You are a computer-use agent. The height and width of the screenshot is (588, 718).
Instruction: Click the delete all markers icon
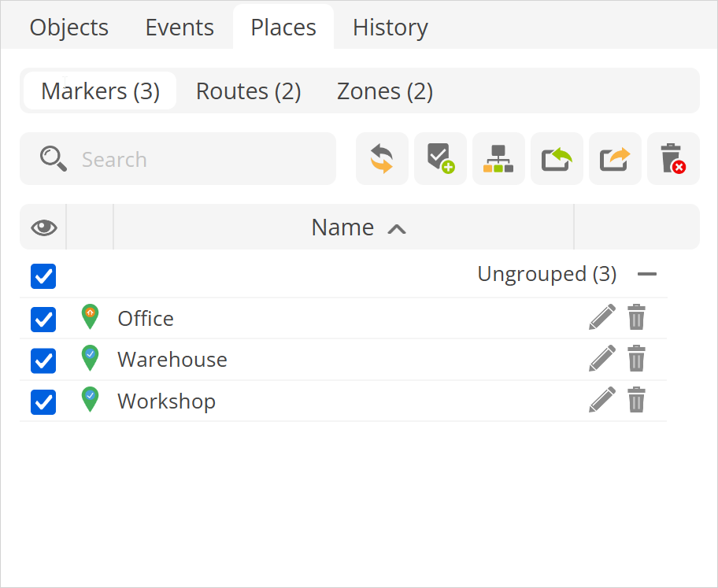[x=673, y=159]
